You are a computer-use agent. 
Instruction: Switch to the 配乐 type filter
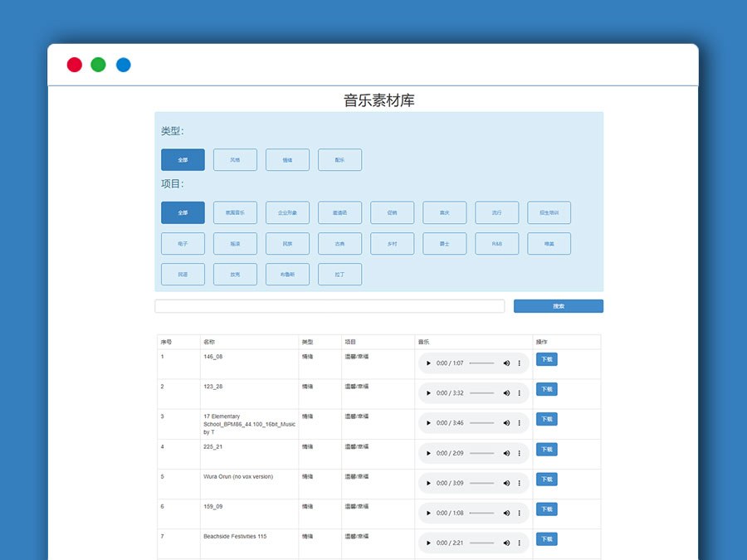tap(339, 159)
